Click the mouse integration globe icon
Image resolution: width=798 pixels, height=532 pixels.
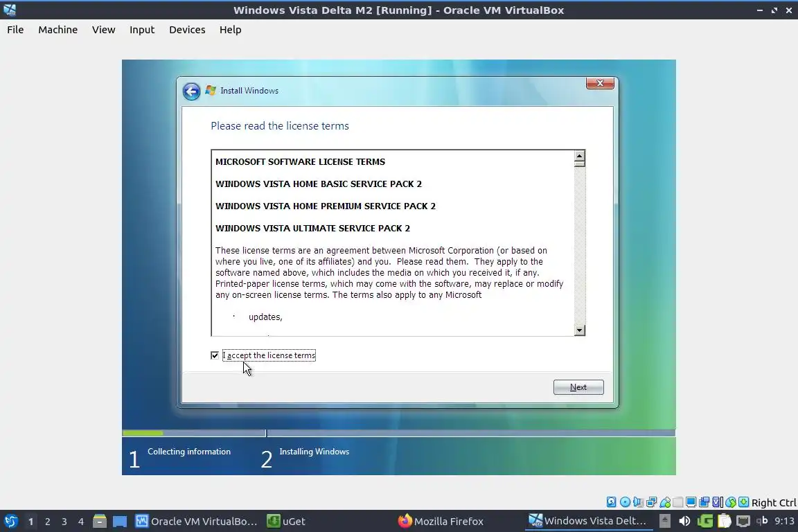pyautogui.click(x=731, y=502)
